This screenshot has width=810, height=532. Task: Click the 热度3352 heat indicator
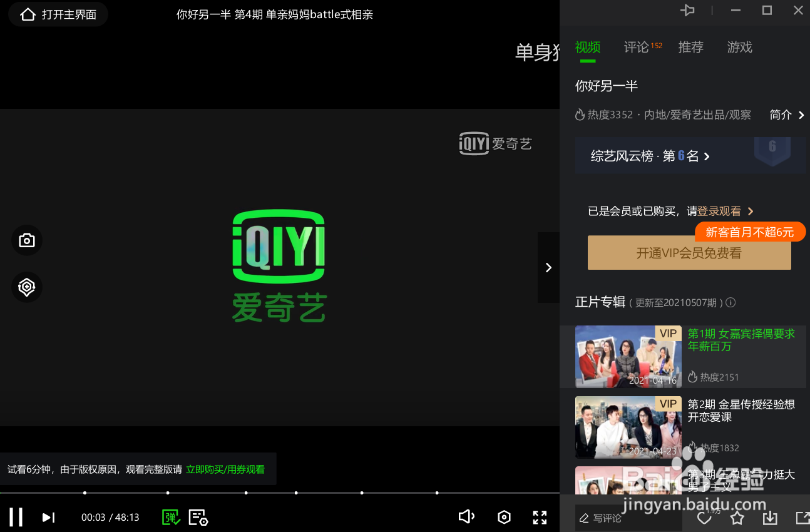pyautogui.click(x=604, y=115)
